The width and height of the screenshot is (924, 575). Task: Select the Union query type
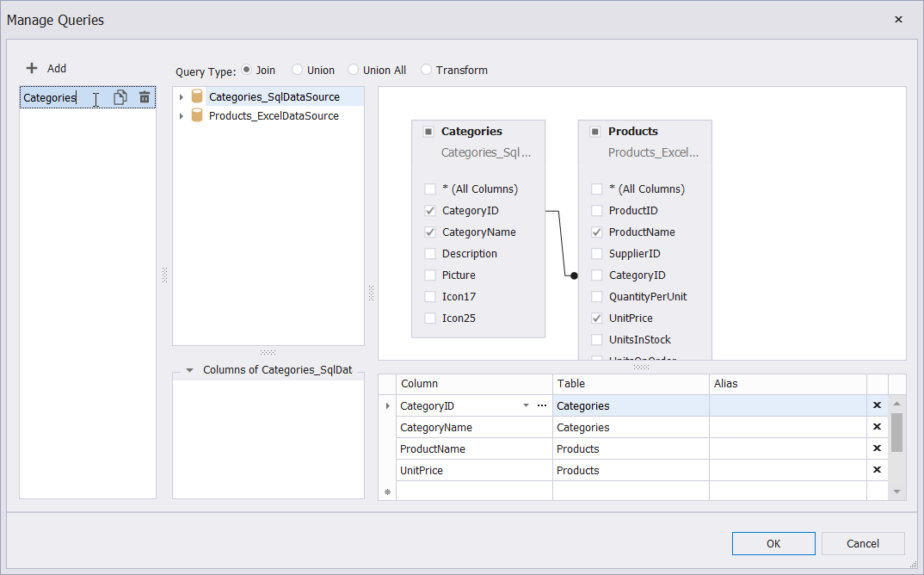pos(298,70)
